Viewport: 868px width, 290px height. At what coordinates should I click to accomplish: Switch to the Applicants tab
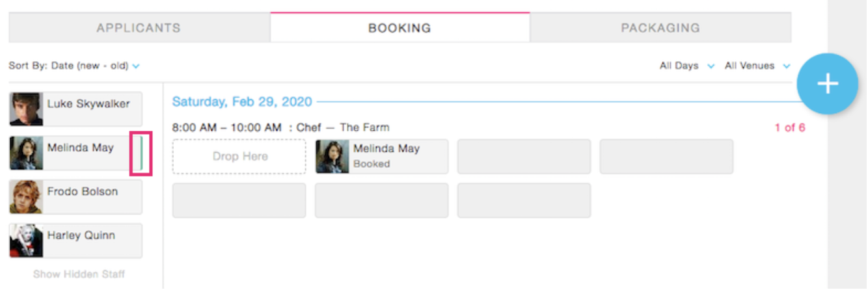point(139,28)
